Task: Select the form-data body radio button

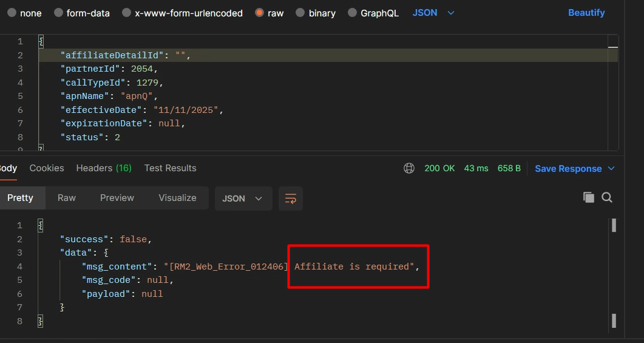Action: tap(58, 13)
